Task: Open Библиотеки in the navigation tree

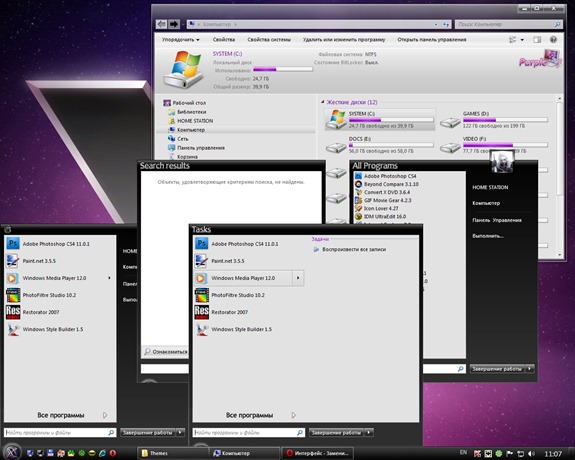Action: 187,112
